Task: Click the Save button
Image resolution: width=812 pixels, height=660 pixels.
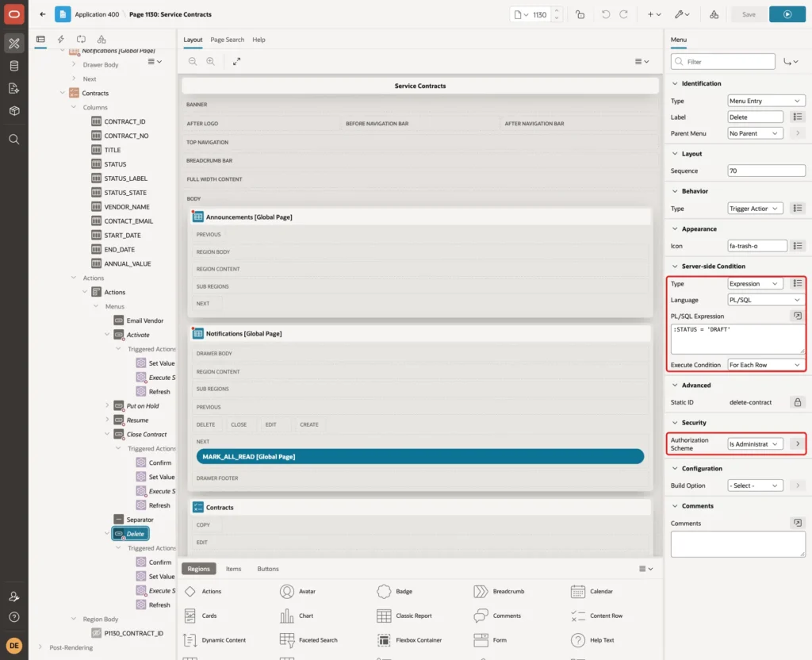Action: coord(749,14)
